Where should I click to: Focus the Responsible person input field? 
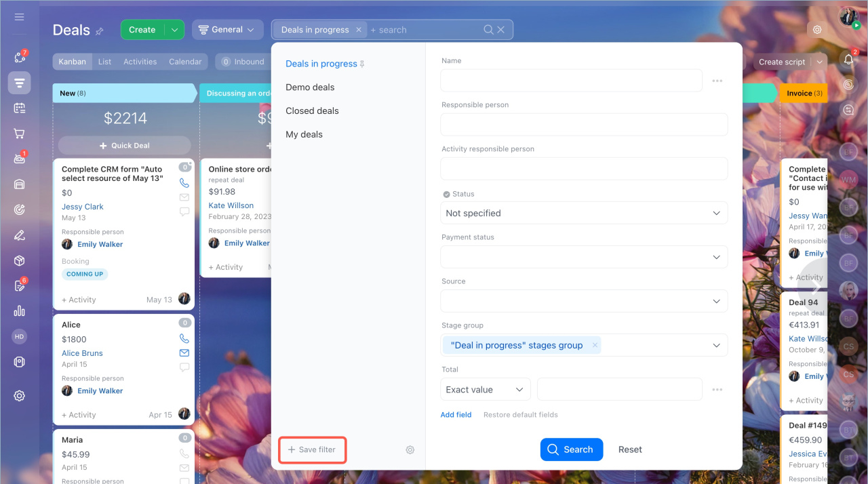(584, 125)
